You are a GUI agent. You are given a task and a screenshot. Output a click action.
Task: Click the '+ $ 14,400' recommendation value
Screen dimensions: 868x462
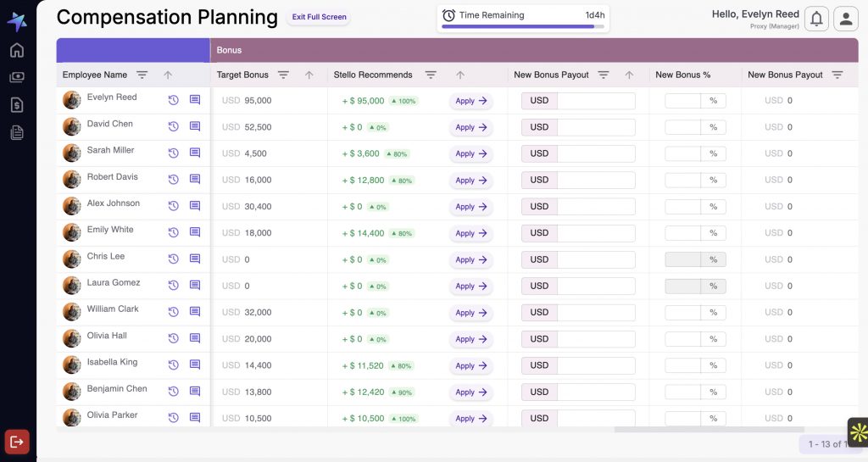tap(363, 233)
